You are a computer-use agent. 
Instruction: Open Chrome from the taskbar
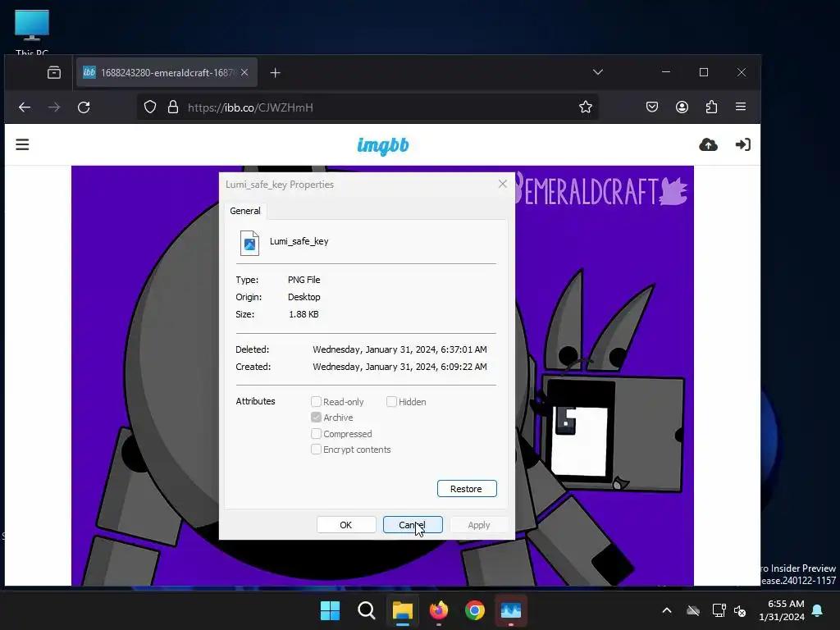click(x=475, y=610)
